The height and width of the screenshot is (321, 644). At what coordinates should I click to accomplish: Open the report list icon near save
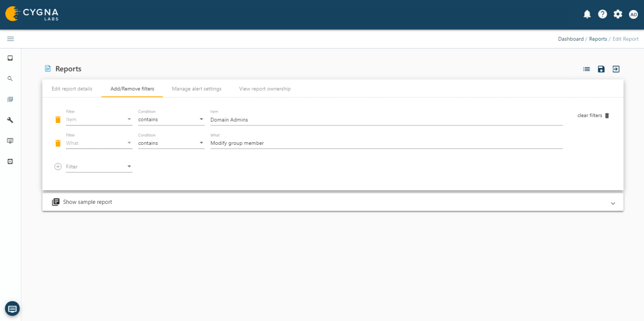[x=586, y=68]
